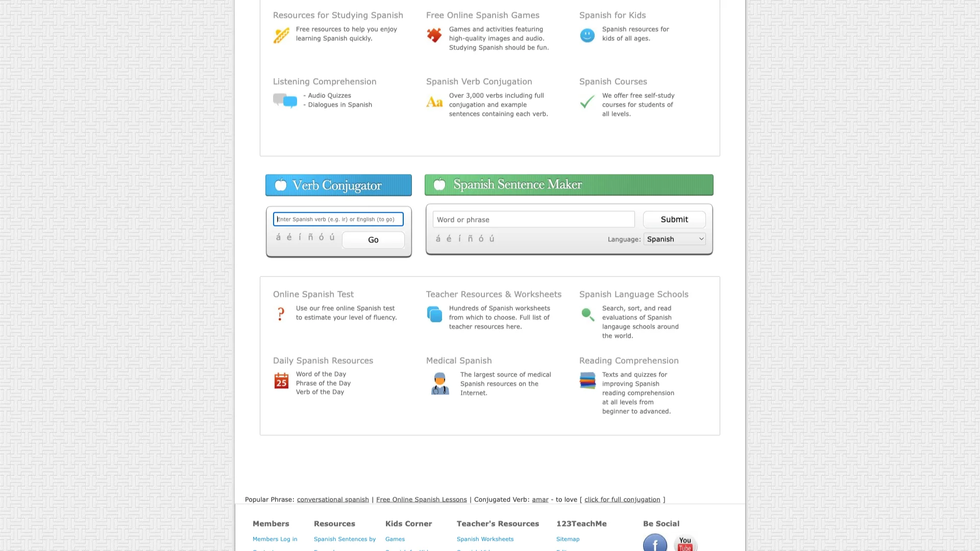Open the Resources for Studying Spanish heading
980x551 pixels.
click(338, 15)
